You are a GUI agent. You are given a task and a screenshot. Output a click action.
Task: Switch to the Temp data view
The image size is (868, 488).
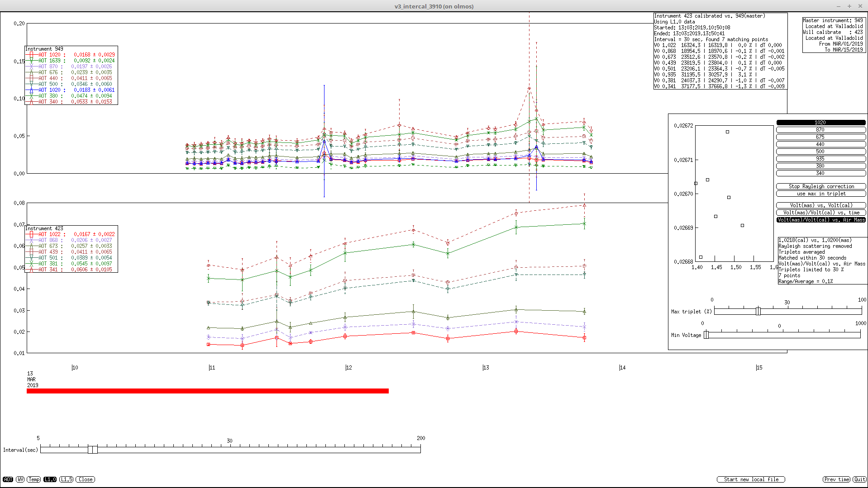click(34, 479)
